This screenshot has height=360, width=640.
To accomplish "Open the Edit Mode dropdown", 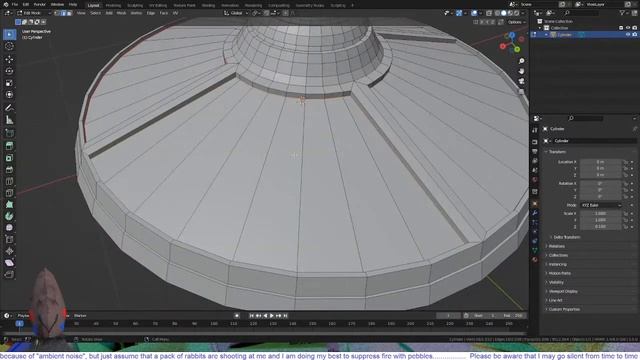I will [33, 13].
